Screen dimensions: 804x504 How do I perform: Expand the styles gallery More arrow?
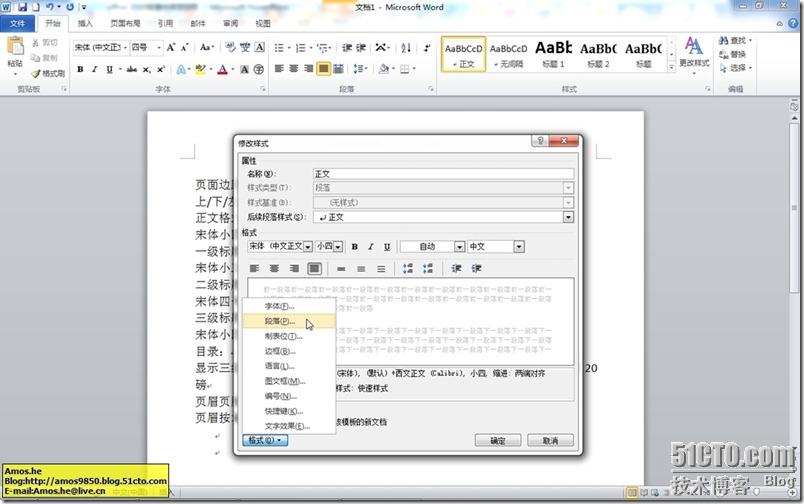[x=672, y=67]
